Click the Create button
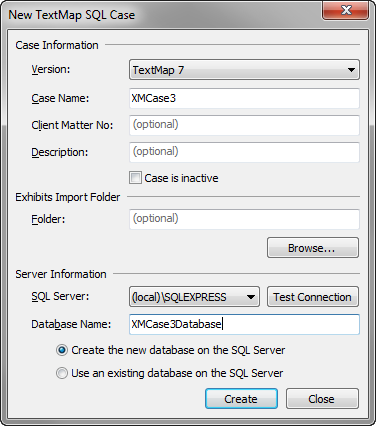This screenshot has height=426, width=376. point(241,399)
